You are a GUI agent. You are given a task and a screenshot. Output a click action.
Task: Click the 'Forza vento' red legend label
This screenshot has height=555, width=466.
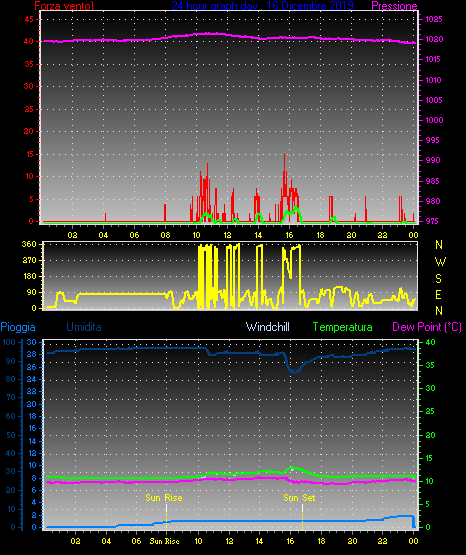coord(64,6)
